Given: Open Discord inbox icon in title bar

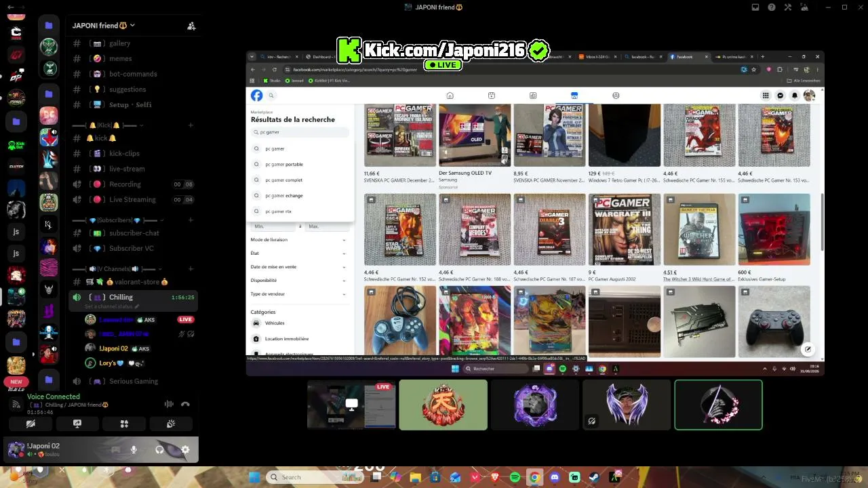Looking at the screenshot, I should pyautogui.click(x=755, y=7).
